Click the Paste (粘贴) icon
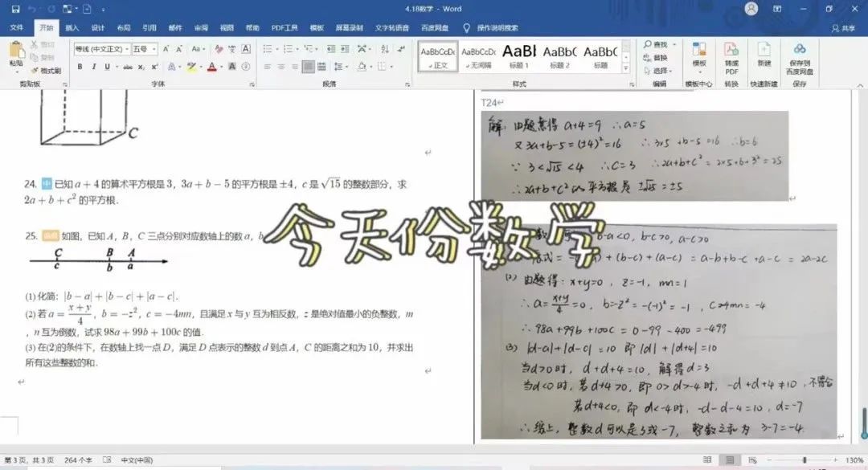868x470 pixels. pos(15,53)
